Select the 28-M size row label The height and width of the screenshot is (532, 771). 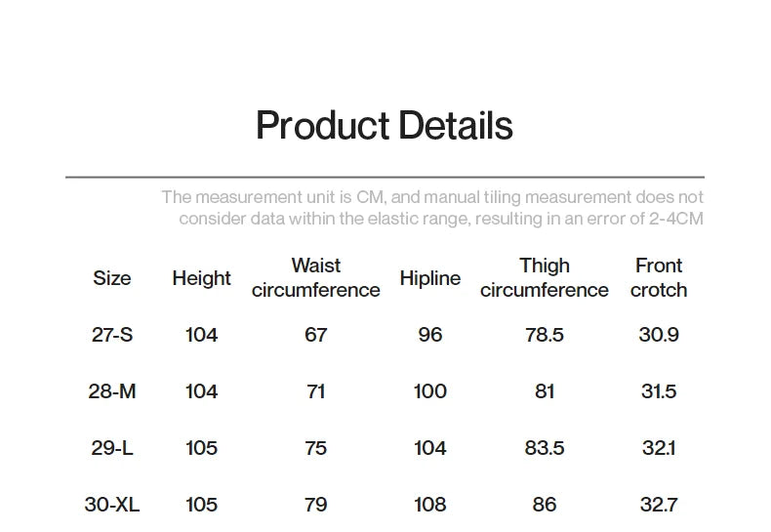112,391
